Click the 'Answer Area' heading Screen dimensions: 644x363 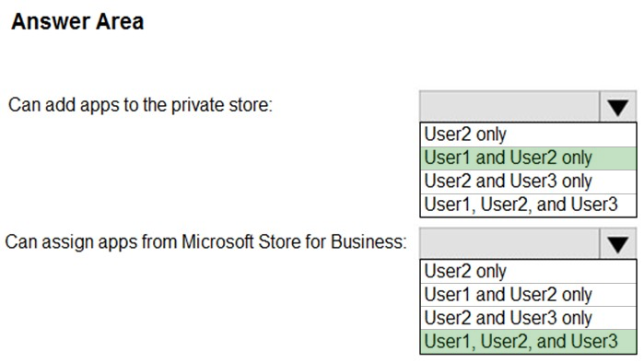pos(77,21)
